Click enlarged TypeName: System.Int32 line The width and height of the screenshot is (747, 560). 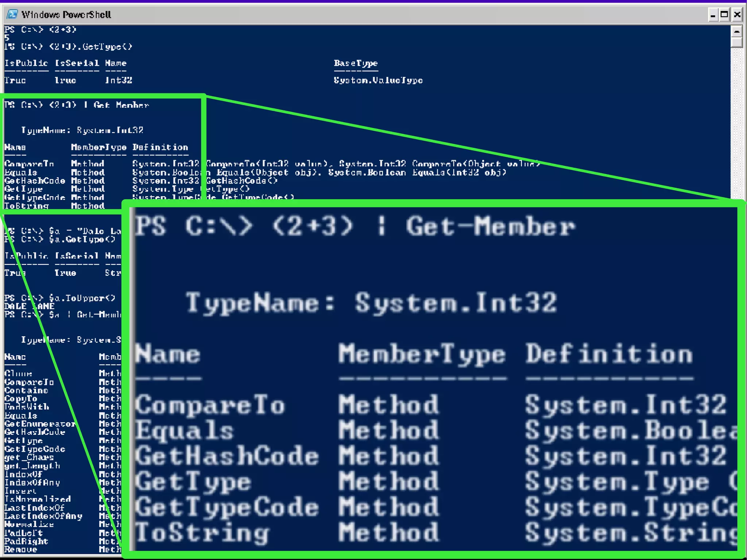371,303
